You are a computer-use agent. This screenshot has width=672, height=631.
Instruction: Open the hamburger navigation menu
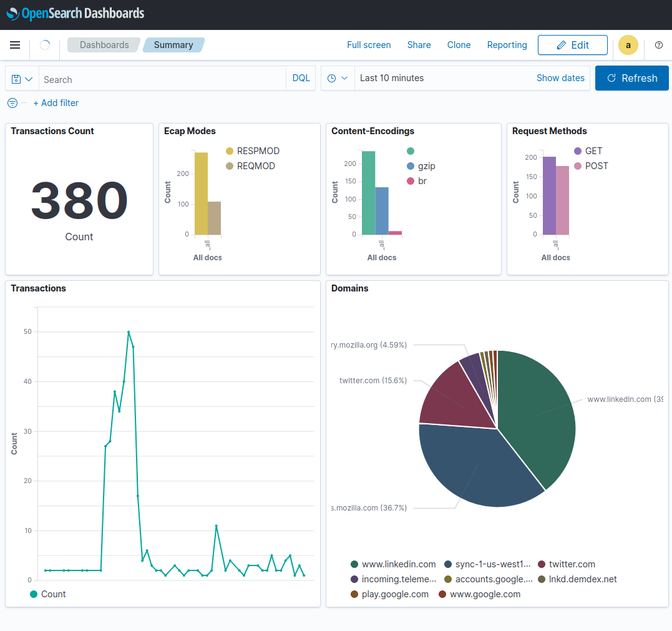tap(15, 45)
